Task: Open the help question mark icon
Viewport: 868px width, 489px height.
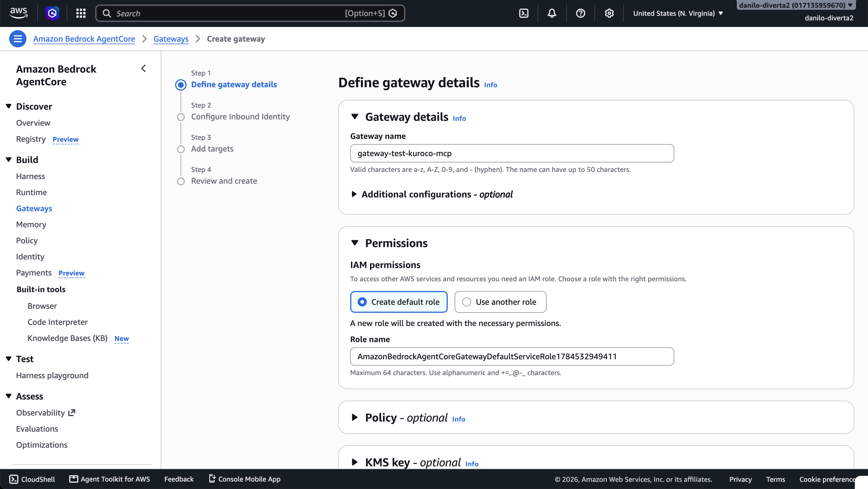Action: 581,13
